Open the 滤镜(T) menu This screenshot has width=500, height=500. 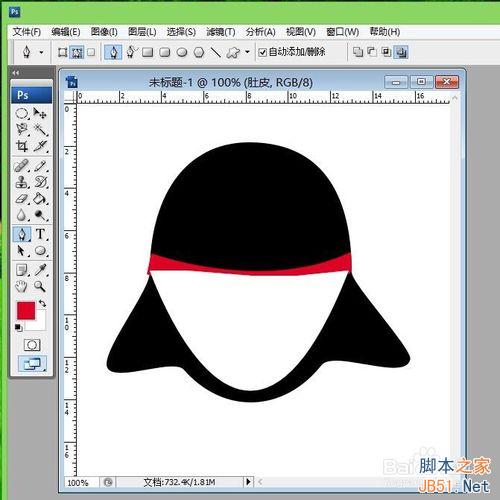tap(221, 32)
